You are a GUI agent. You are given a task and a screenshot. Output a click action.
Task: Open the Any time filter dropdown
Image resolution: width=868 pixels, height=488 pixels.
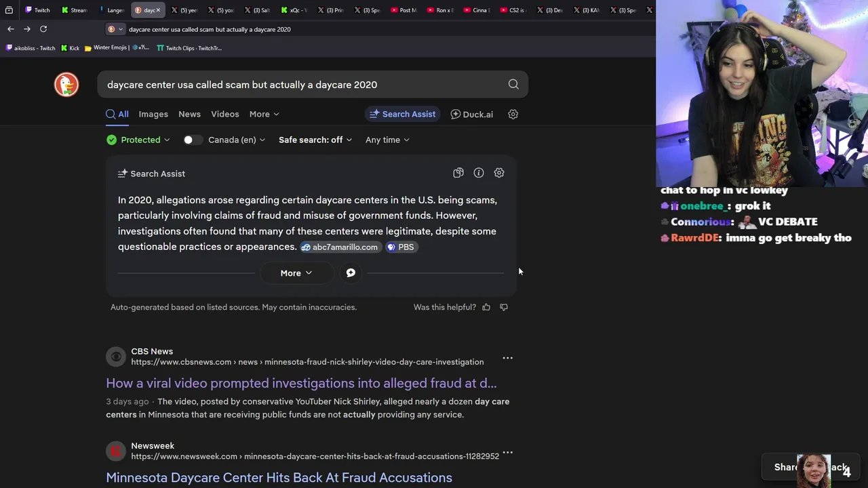pyautogui.click(x=387, y=140)
